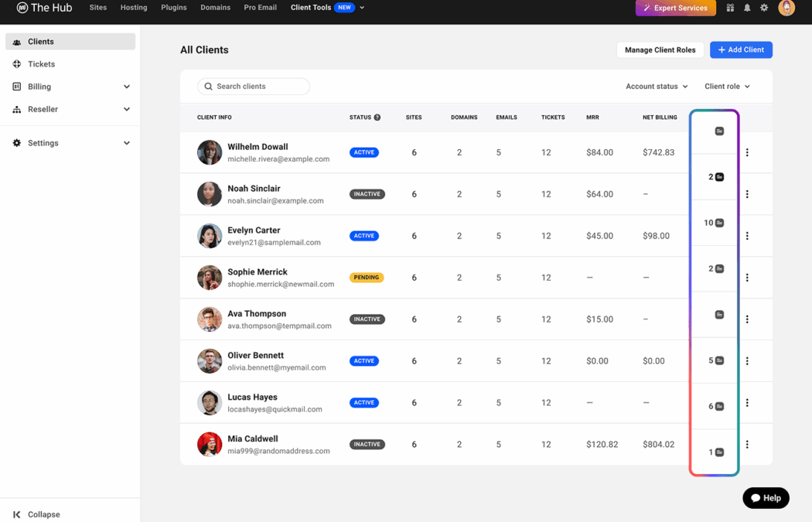Image resolution: width=812 pixels, height=522 pixels.
Task: Open the Client Tools dropdown menu
Action: click(x=311, y=8)
